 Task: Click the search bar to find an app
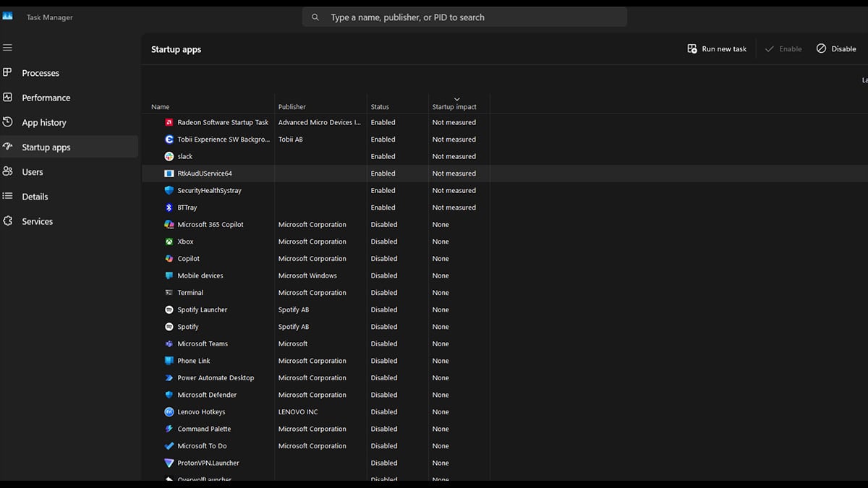pyautogui.click(x=465, y=16)
